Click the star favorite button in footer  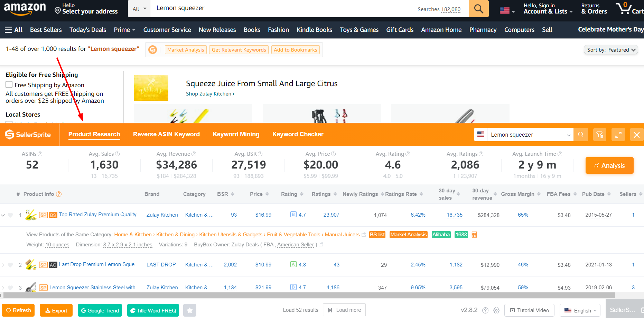point(190,310)
